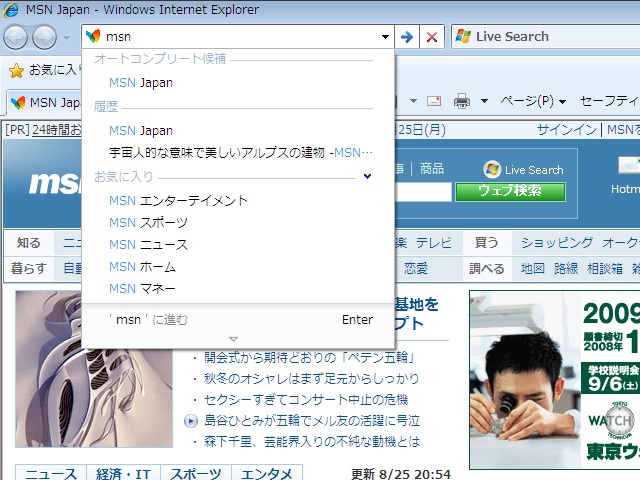This screenshot has width=640, height=480.
Task: Expand dropdown with bottom down triangle
Action: click(233, 339)
